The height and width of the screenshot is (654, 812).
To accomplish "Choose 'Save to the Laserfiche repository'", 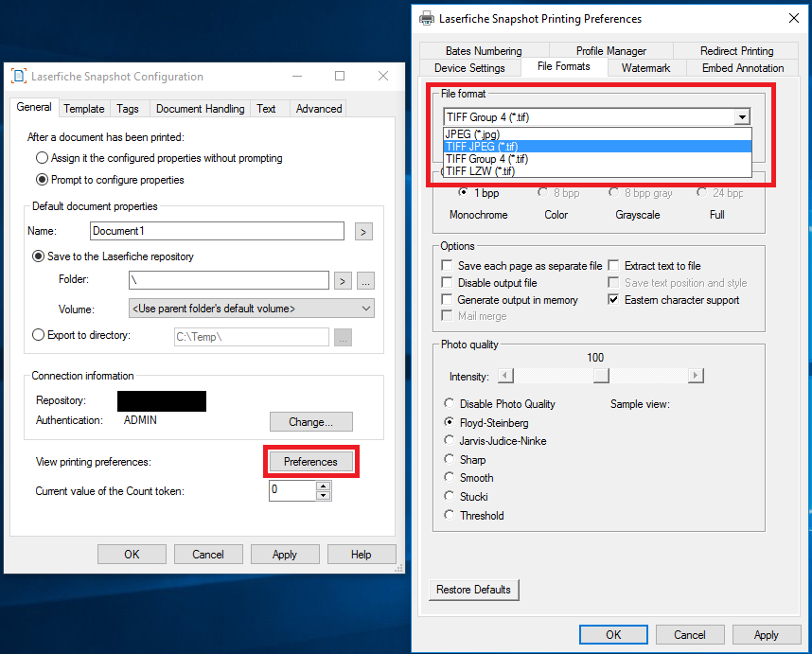I will coord(38,256).
